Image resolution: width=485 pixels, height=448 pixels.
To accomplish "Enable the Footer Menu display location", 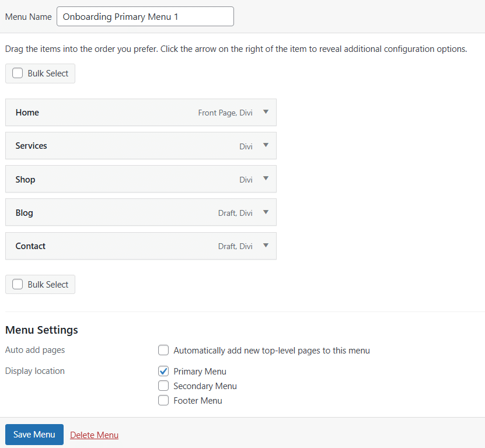I will 163,400.
